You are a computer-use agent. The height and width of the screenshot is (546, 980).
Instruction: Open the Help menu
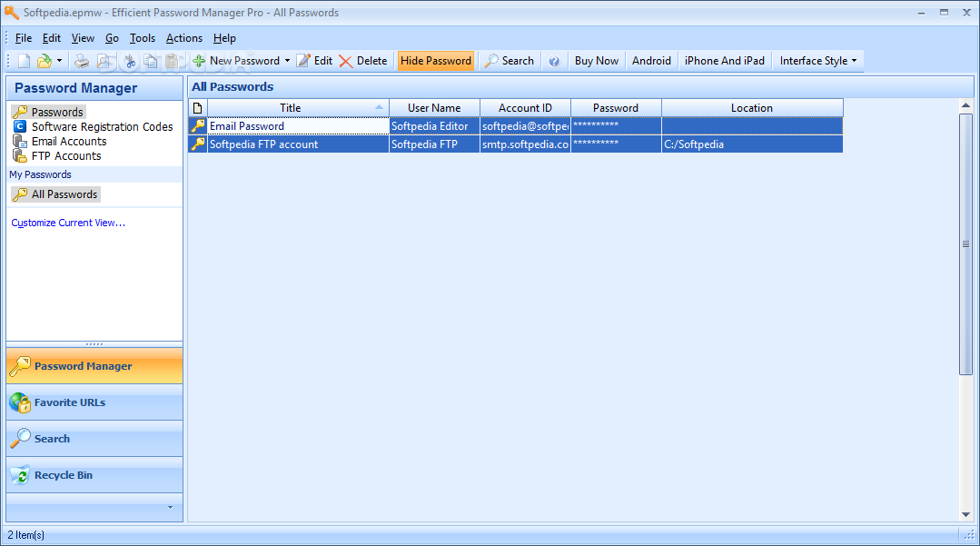click(224, 38)
